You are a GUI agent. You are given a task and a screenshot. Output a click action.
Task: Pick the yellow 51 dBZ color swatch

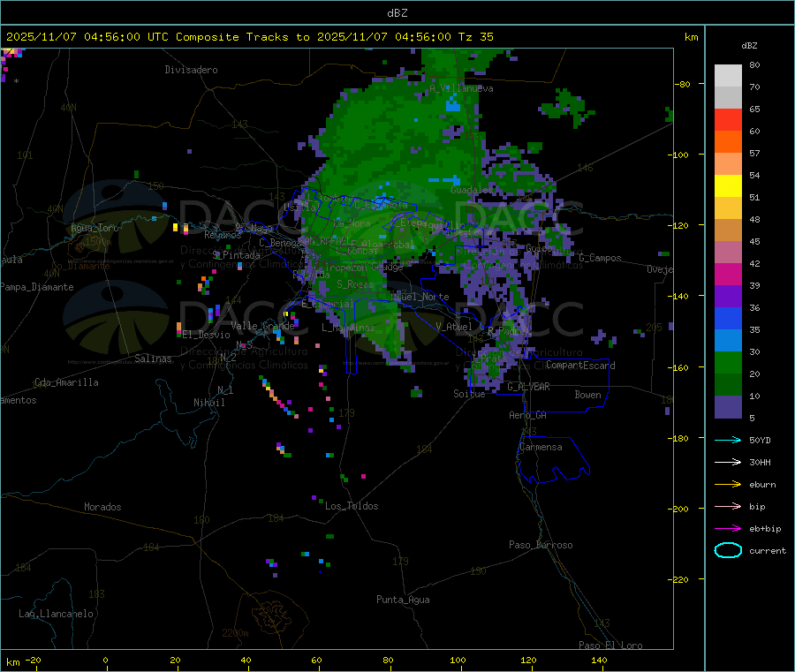coord(728,186)
